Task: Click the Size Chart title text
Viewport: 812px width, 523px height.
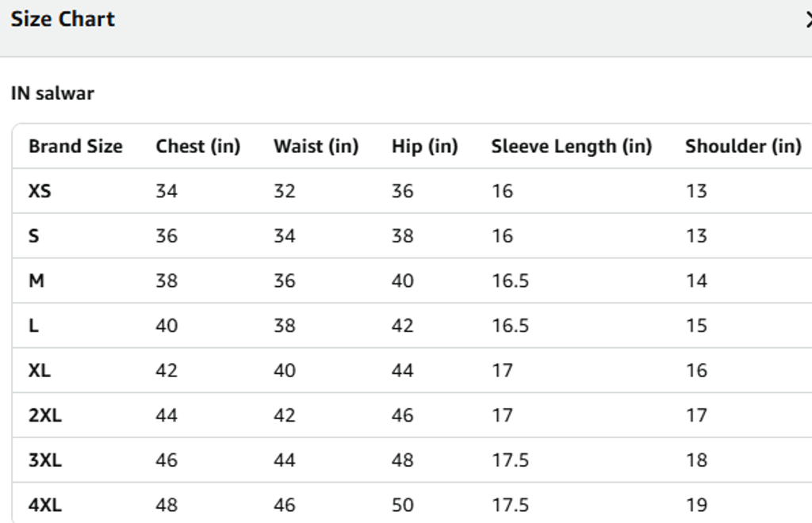Action: click(63, 20)
